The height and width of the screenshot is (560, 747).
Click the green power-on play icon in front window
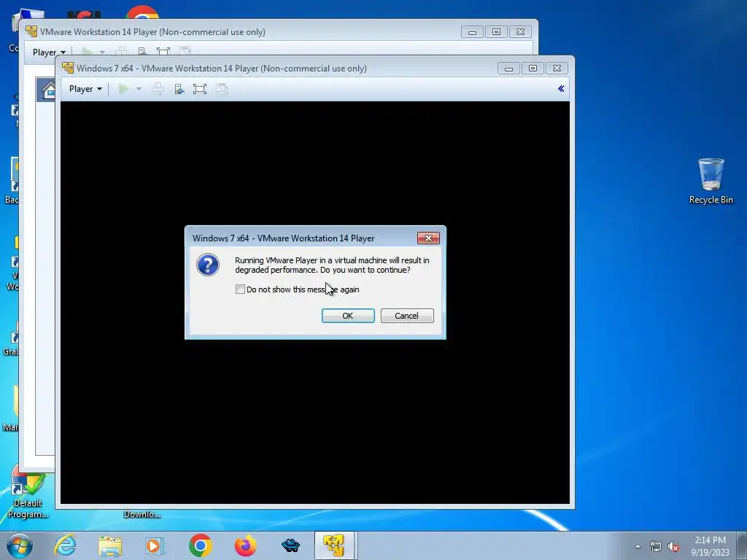click(123, 89)
